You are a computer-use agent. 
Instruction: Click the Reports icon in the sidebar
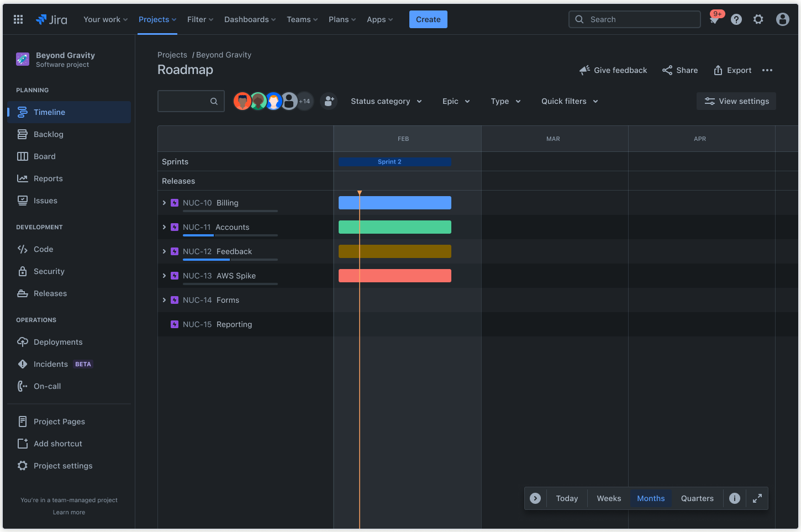(22, 178)
